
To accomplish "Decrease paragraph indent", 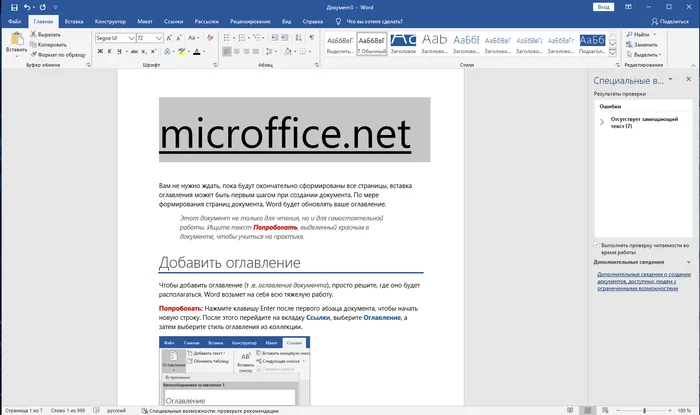I will (275, 38).
